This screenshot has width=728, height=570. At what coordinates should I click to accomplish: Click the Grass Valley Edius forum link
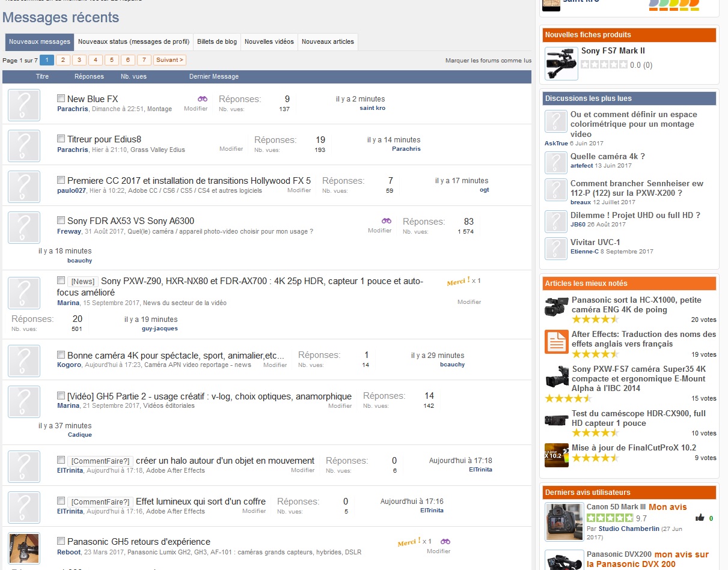pyautogui.click(x=158, y=150)
